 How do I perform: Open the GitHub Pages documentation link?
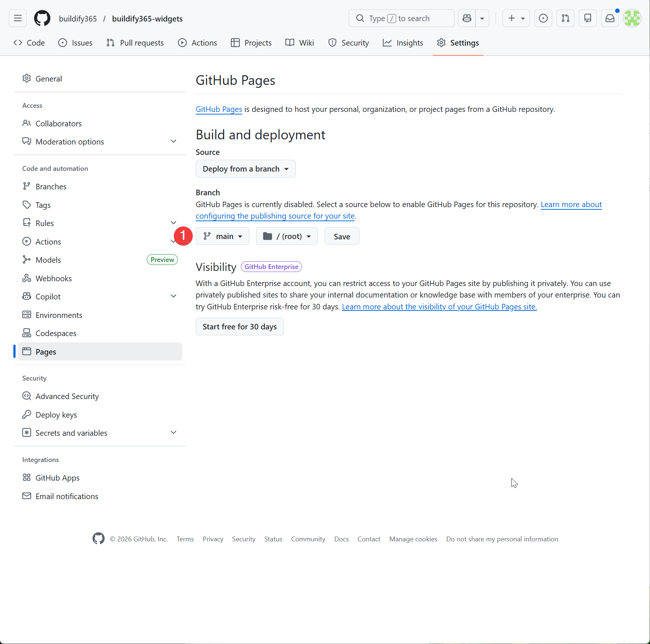coord(219,109)
